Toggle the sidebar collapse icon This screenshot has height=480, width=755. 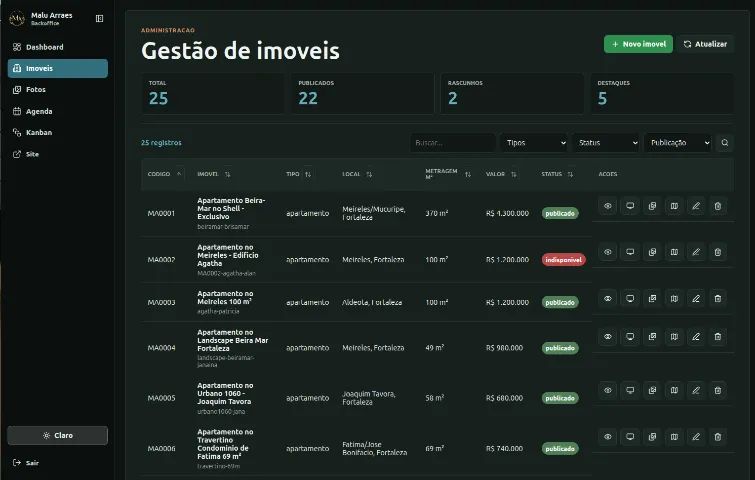click(x=99, y=18)
